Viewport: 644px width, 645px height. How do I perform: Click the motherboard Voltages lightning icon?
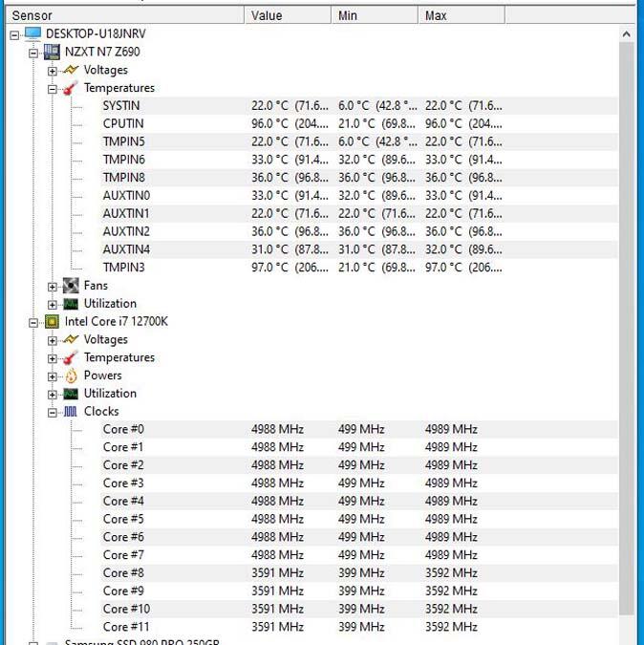tap(71, 70)
